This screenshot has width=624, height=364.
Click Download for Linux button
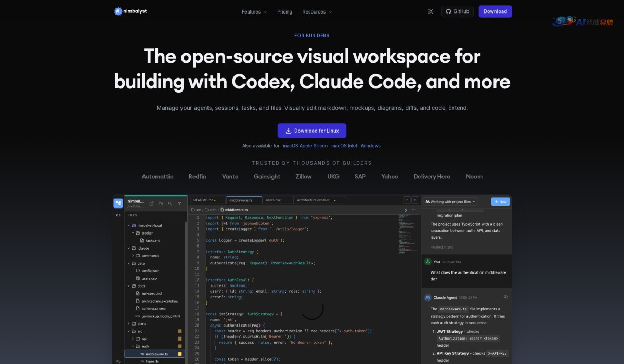[312, 131]
